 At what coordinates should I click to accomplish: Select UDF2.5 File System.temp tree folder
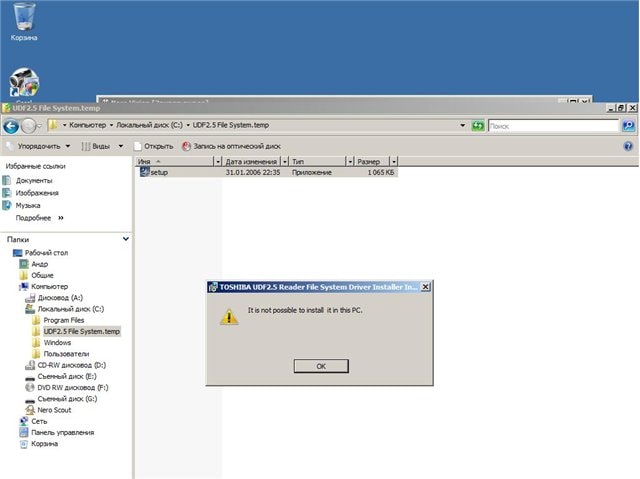click(x=76, y=331)
